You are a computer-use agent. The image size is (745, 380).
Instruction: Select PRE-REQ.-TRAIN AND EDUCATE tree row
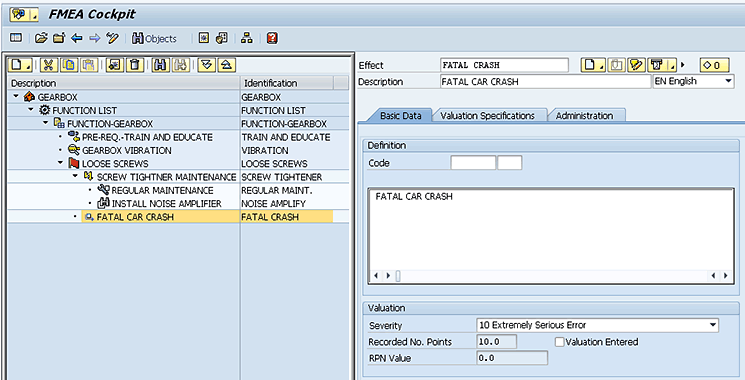click(x=147, y=137)
